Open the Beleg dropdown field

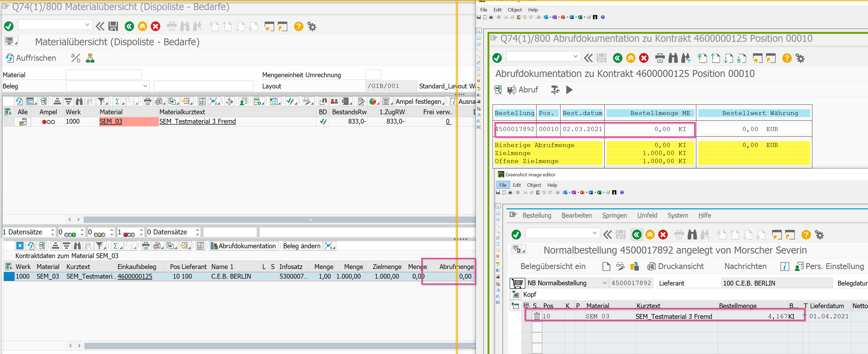(145, 86)
